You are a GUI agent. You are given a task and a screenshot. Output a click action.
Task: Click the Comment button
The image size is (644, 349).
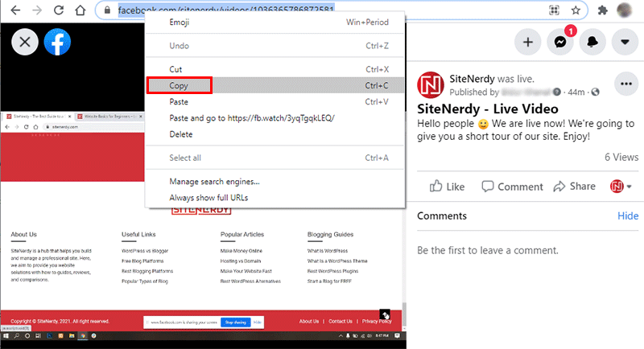click(512, 187)
